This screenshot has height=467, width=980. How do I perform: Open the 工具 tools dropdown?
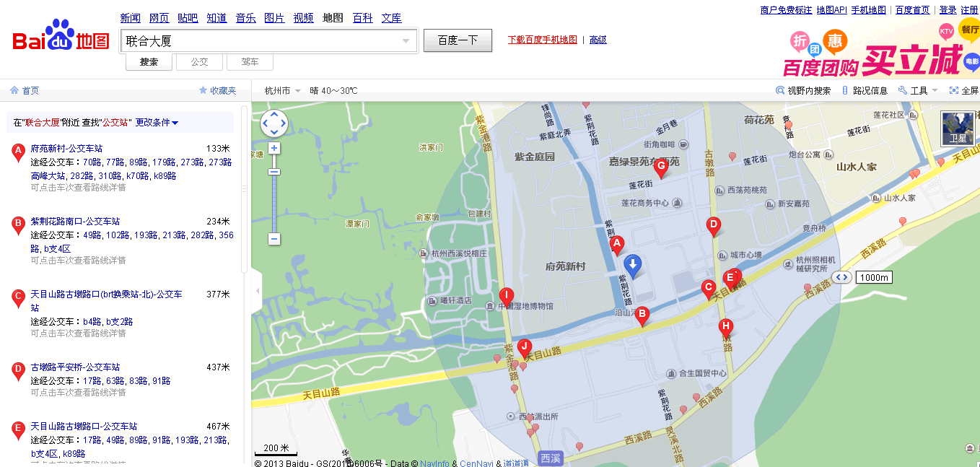pyautogui.click(x=918, y=91)
